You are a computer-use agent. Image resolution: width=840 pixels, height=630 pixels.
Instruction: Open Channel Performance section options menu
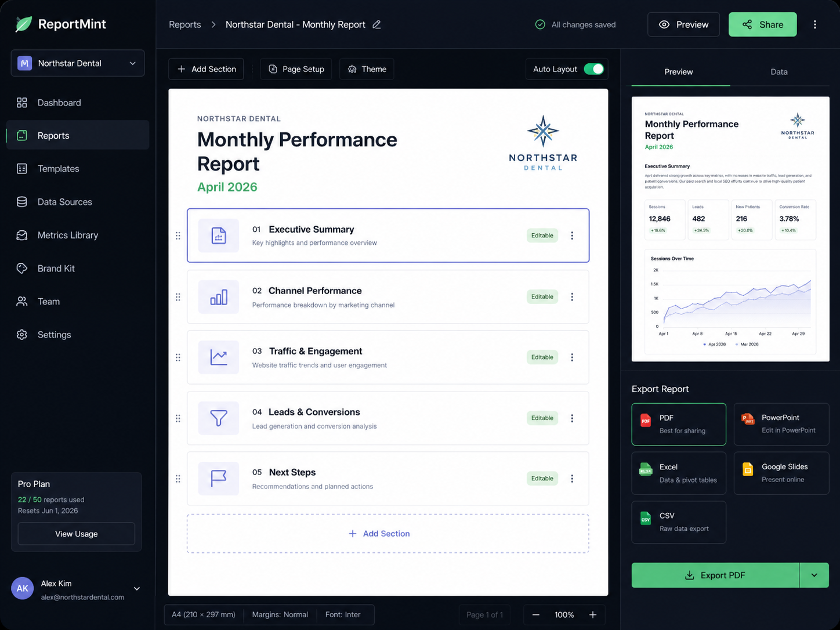tap(572, 296)
